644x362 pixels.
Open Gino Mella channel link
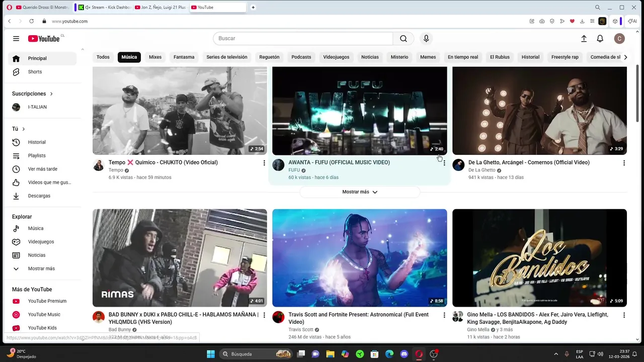point(478,330)
